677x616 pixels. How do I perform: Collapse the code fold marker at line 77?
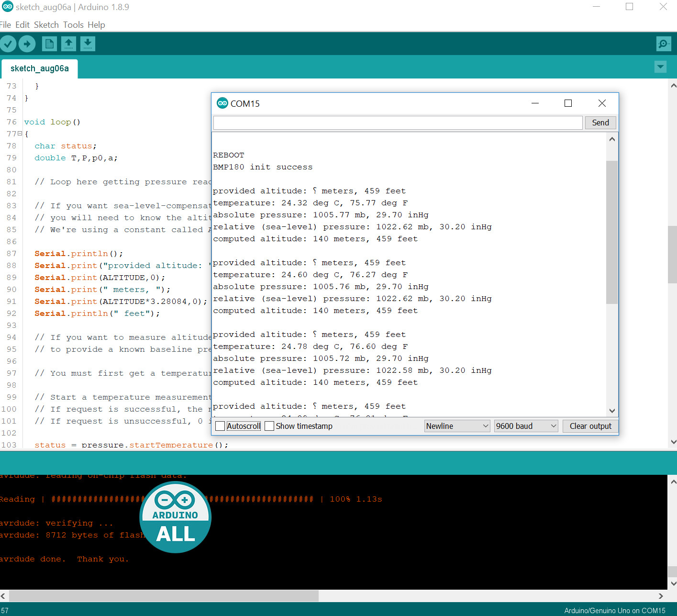20,134
